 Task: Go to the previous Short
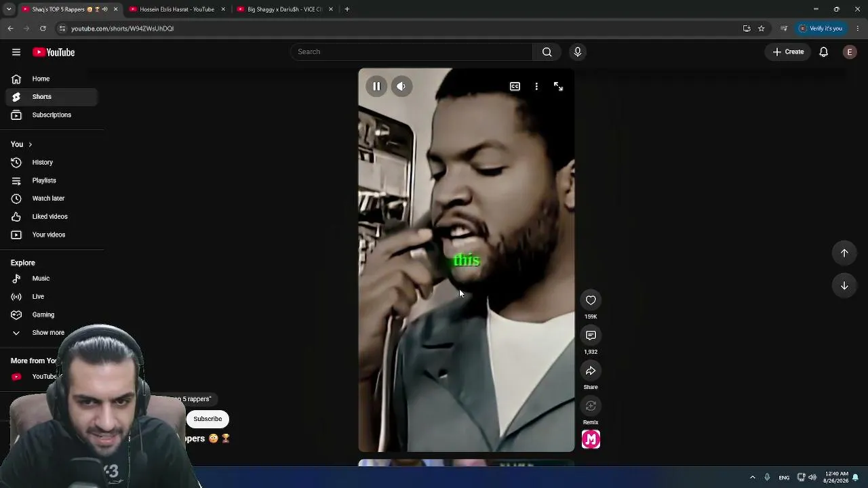844,253
